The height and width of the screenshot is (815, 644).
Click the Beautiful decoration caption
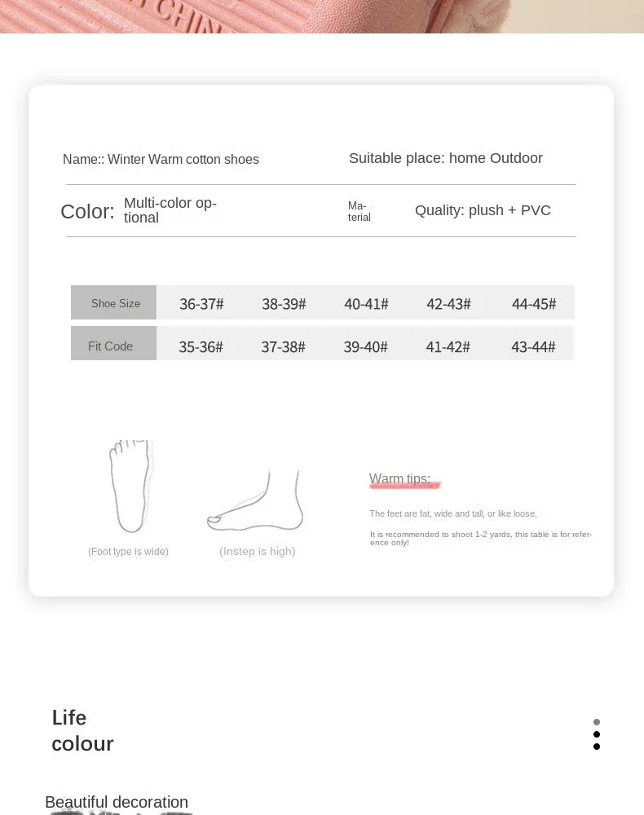pos(117,802)
